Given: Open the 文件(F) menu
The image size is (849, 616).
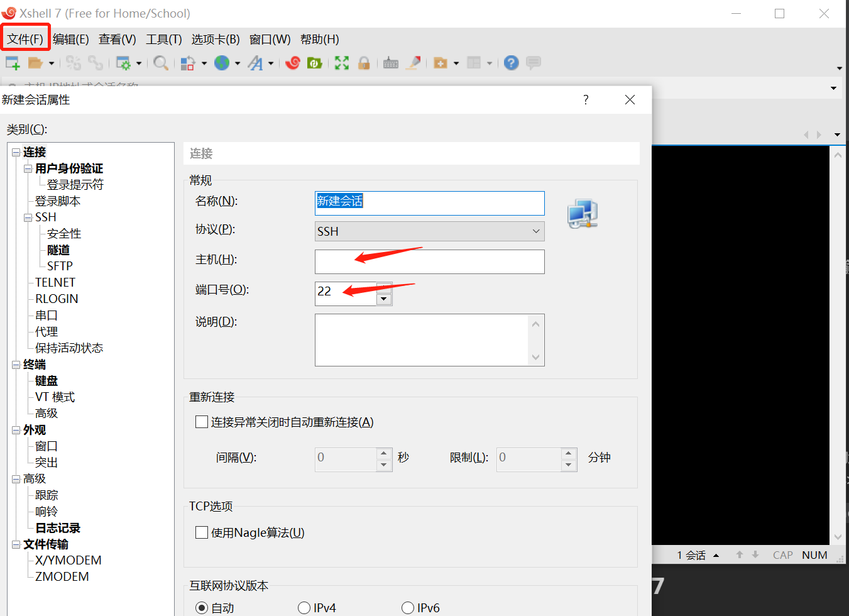Looking at the screenshot, I should [x=25, y=39].
